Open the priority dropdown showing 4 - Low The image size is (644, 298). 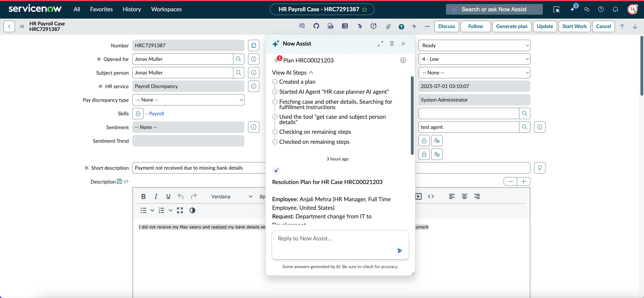[474, 59]
